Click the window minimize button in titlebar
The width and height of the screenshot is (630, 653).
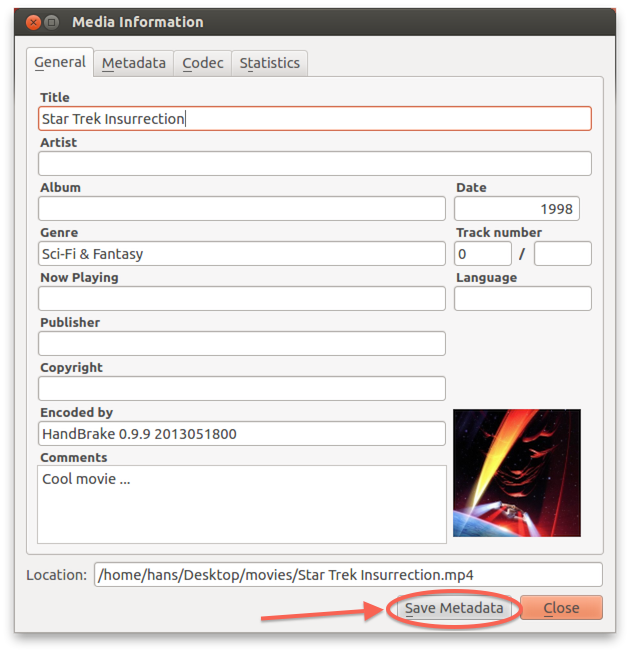point(52,22)
